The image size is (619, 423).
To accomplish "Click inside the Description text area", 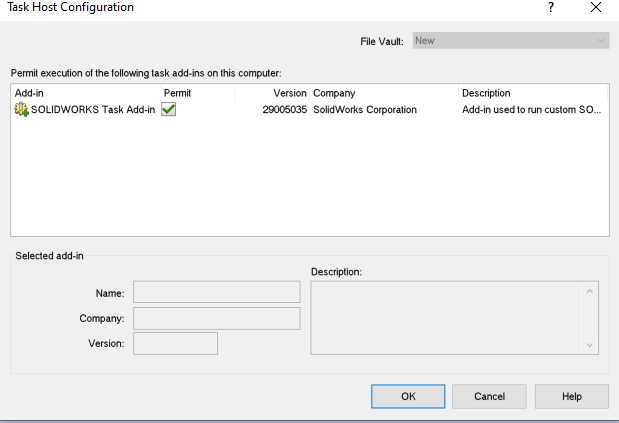I will [446, 317].
